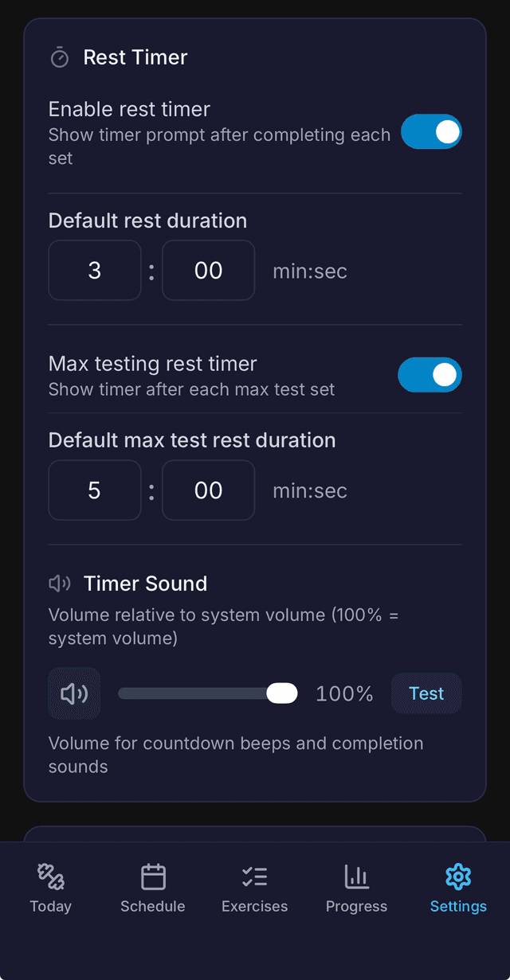
Task: Click the Settings gear icon
Action: pos(458,877)
